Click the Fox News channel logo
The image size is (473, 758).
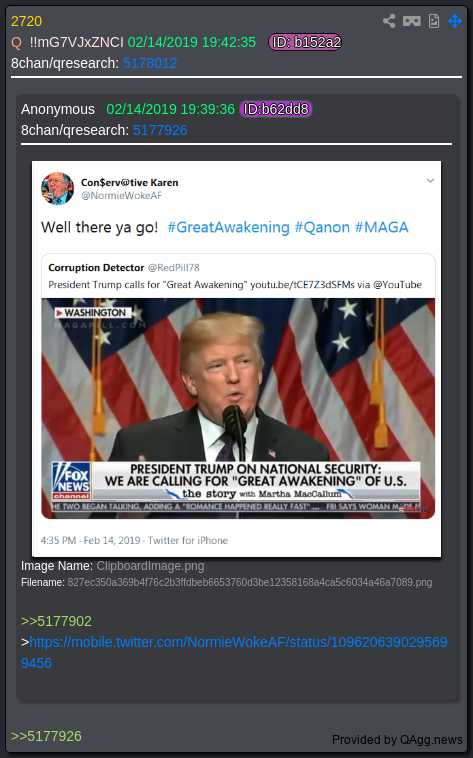click(71, 481)
